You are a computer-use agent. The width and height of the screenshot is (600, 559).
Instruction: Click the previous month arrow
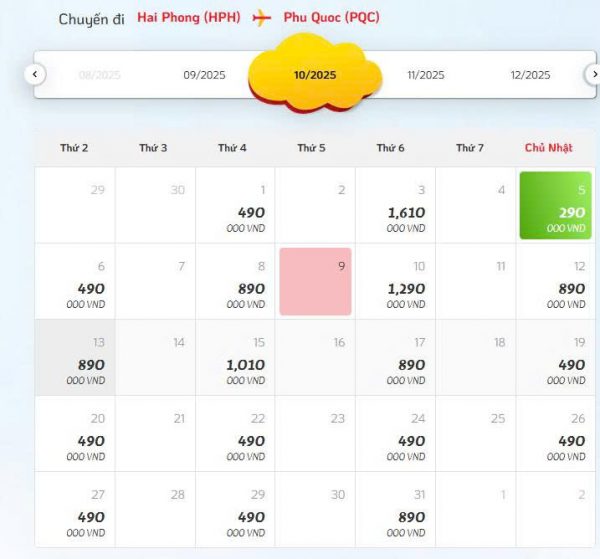35,74
